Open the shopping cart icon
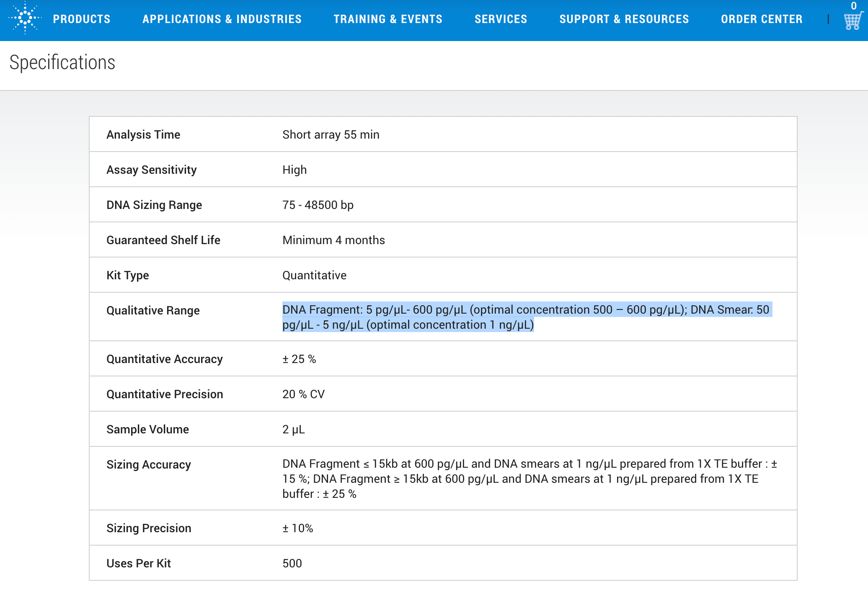868x613 pixels. [852, 20]
